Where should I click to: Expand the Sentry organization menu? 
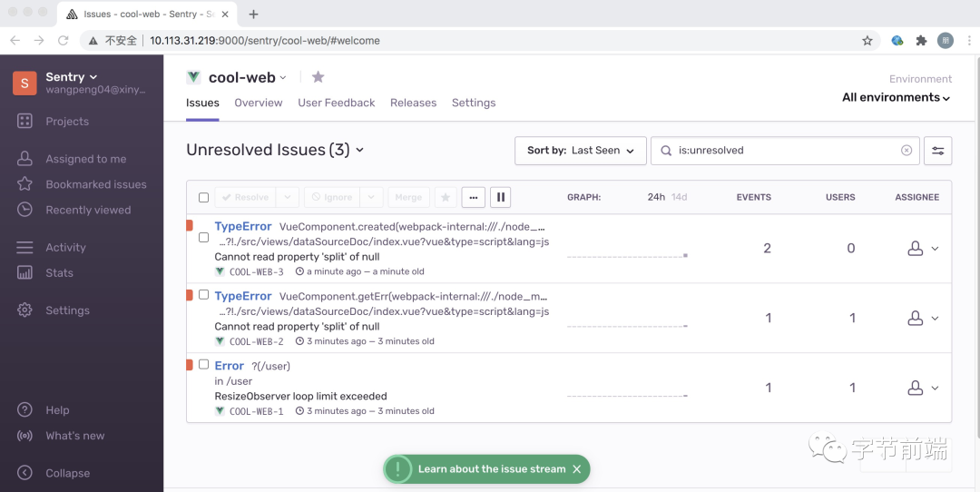tap(93, 77)
